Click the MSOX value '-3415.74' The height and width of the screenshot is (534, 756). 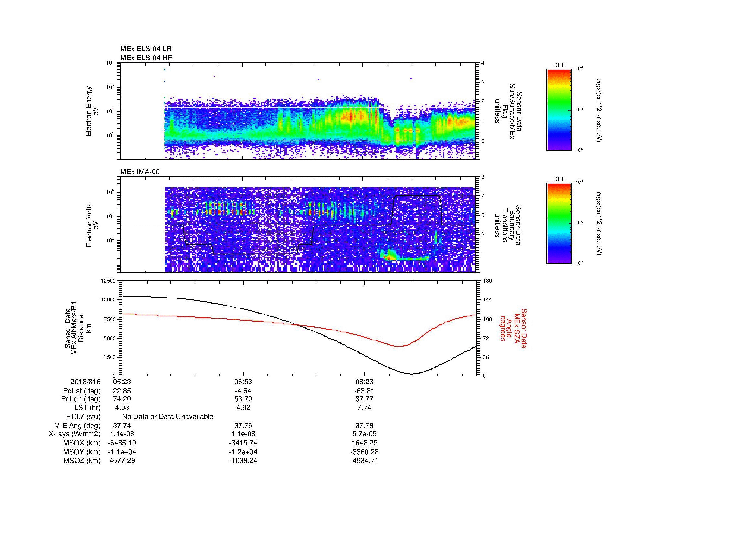[243, 443]
